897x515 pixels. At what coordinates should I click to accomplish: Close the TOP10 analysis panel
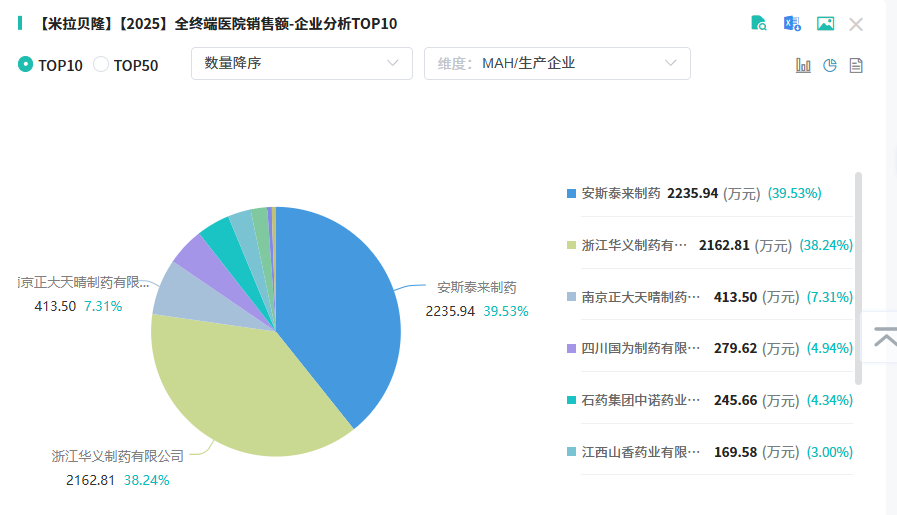tap(856, 24)
